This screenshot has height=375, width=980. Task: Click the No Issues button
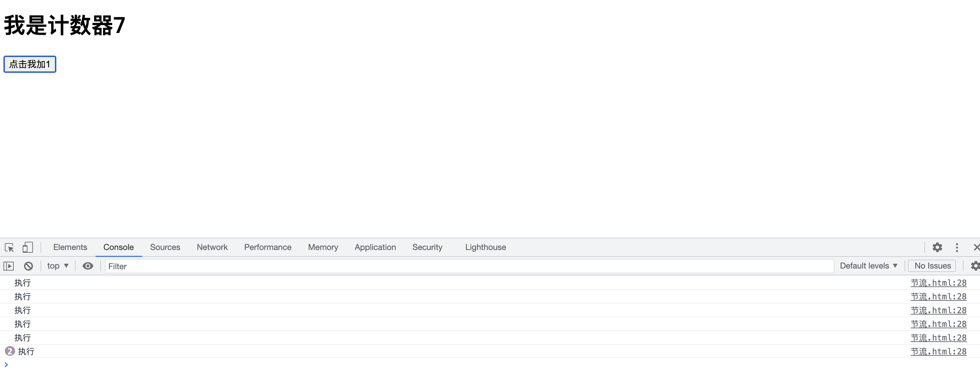pyautogui.click(x=932, y=266)
